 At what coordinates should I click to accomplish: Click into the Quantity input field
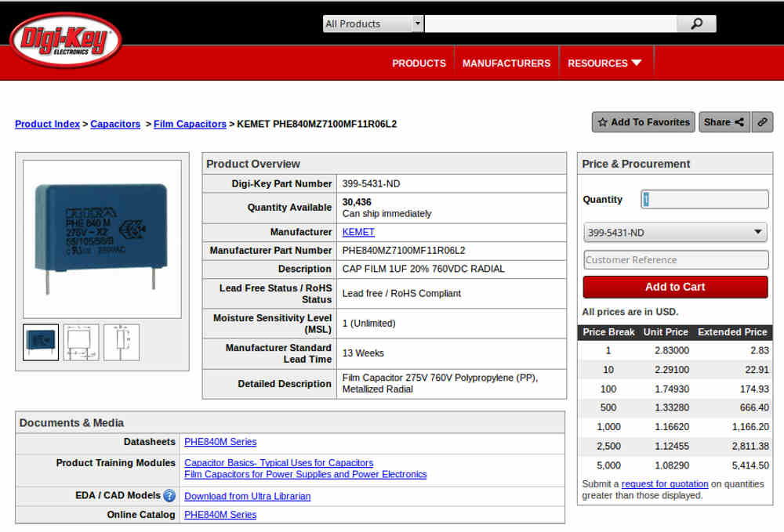pos(705,199)
